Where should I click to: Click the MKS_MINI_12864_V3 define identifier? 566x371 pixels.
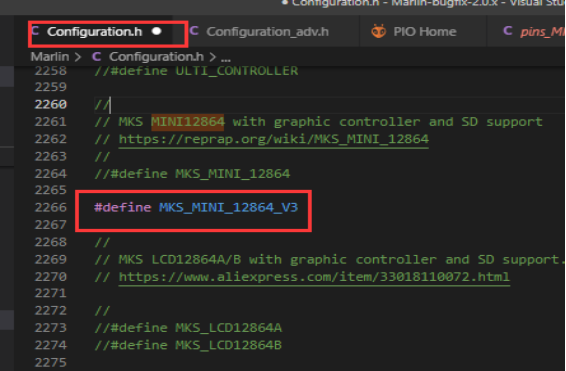(228, 208)
